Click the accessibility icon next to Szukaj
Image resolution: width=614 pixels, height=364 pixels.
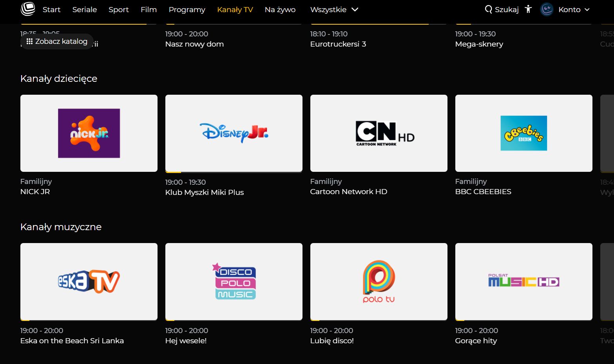[x=528, y=9]
